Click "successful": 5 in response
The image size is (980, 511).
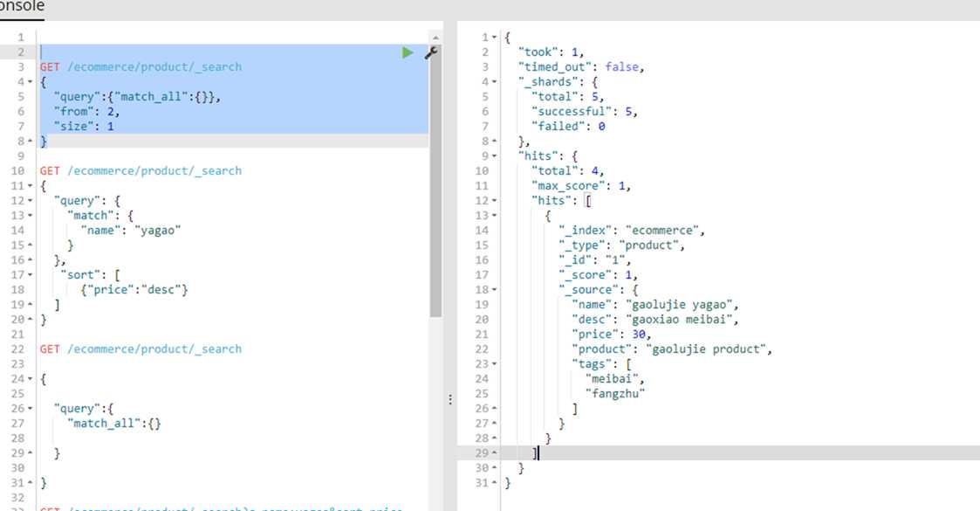coord(585,111)
